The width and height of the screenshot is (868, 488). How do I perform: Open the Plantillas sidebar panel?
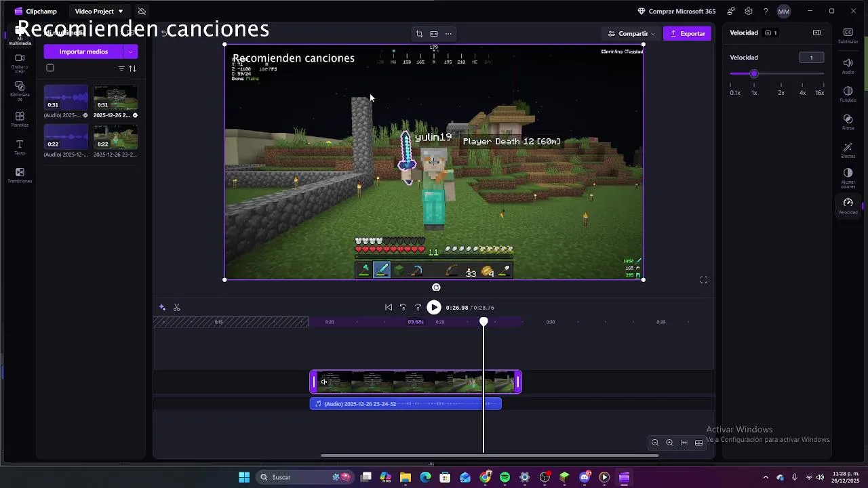[x=20, y=119]
